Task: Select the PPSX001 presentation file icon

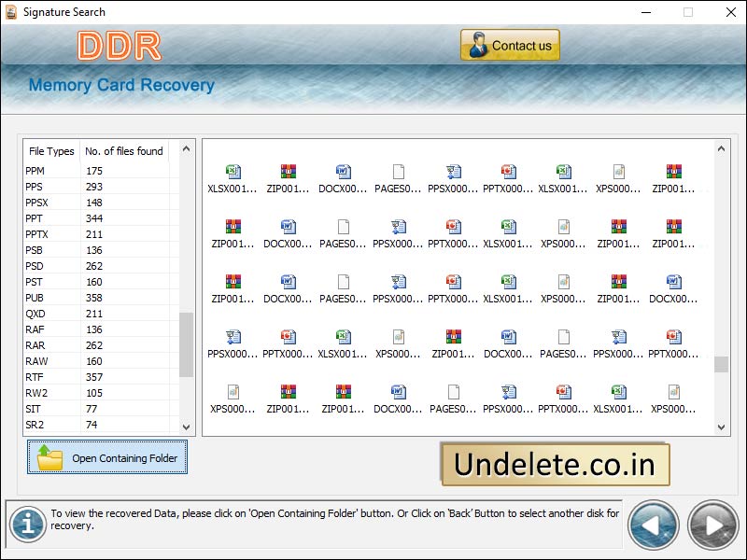Action: (453, 170)
